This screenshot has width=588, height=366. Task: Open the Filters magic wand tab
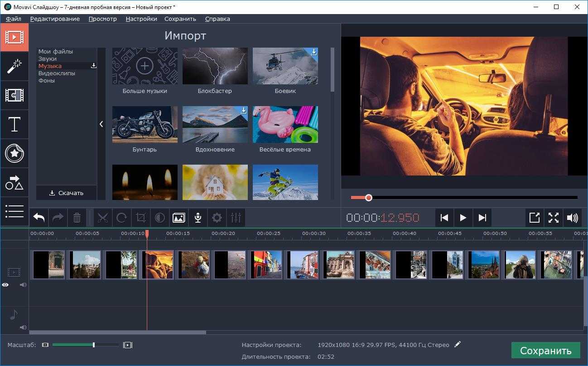[14, 66]
